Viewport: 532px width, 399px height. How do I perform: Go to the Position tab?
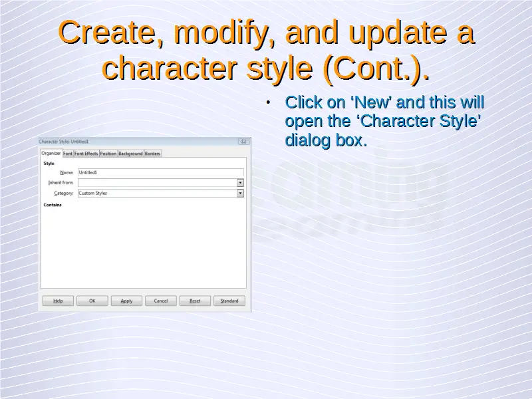click(x=108, y=154)
